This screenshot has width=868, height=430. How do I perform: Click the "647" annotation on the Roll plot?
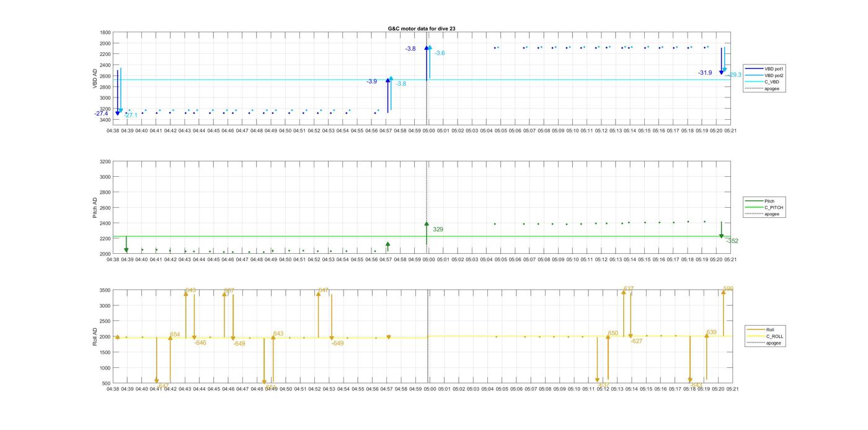tap(324, 290)
